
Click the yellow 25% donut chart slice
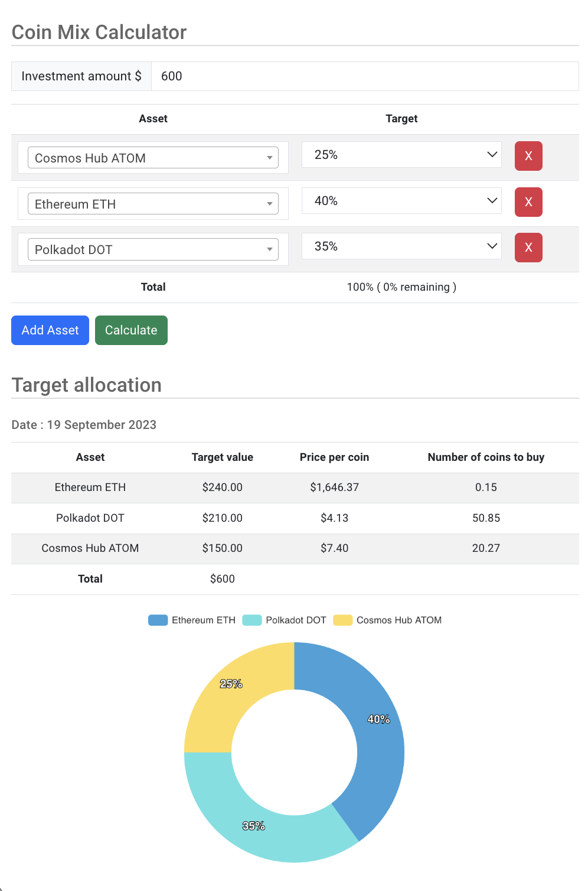pyautogui.click(x=231, y=684)
